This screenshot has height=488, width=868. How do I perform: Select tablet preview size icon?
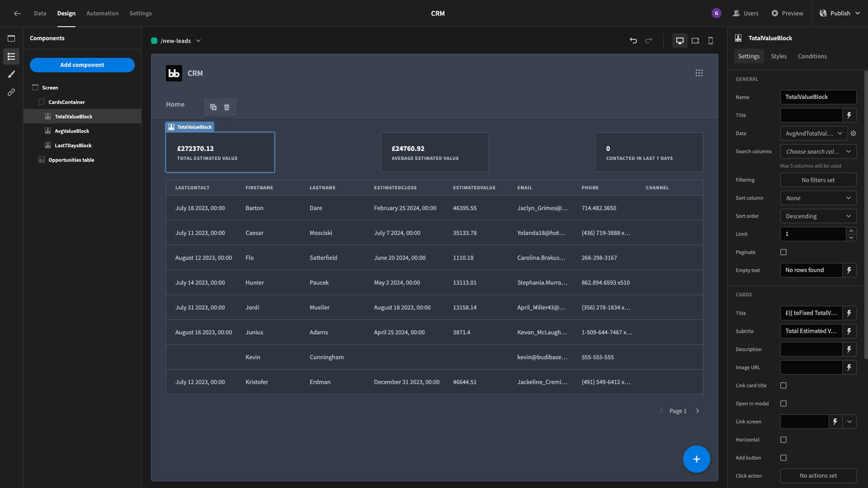695,41
